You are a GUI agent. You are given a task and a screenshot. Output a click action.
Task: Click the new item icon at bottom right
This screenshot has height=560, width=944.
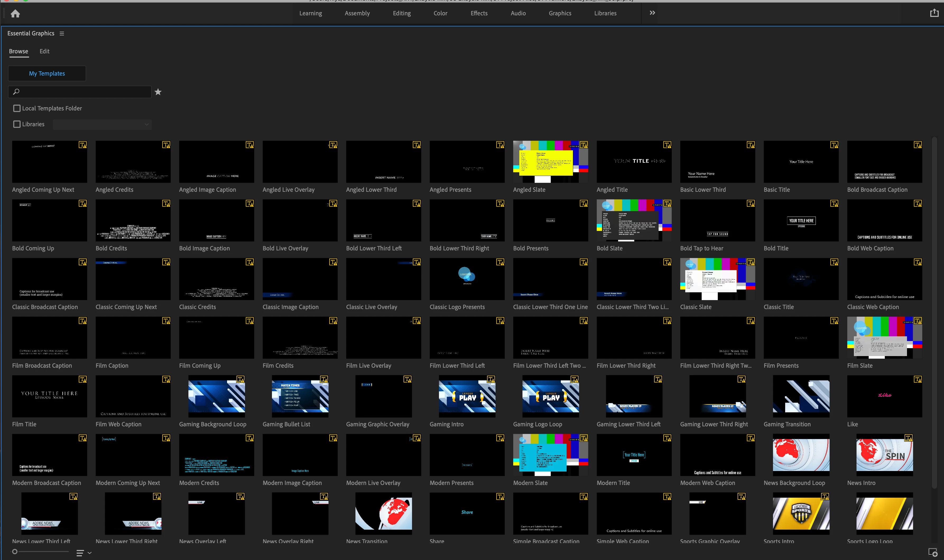[933, 552]
